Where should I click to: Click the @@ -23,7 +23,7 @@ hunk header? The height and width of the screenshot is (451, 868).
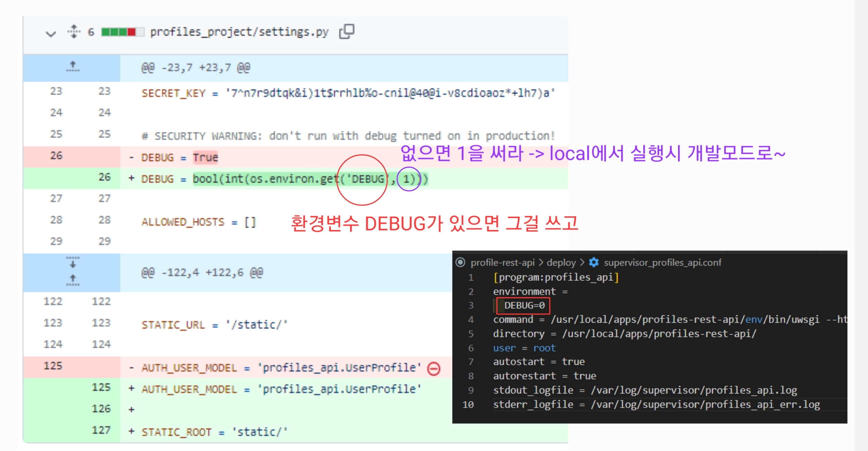coord(196,67)
